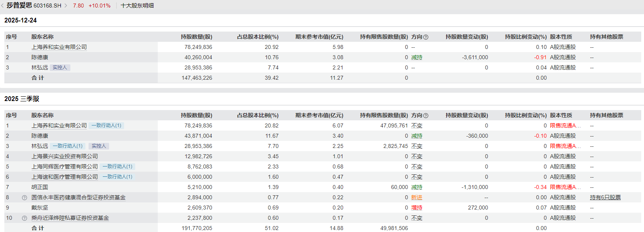Click 上海养和实业有限公司 in 2025-12-24 table
The height and width of the screenshot is (232, 644).
59,47
